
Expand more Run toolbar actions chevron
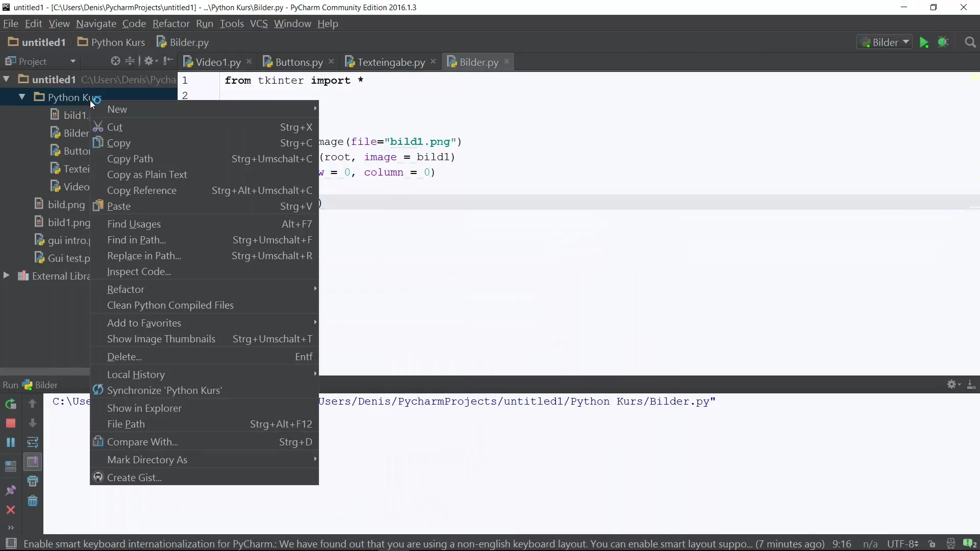pyautogui.click(x=11, y=528)
